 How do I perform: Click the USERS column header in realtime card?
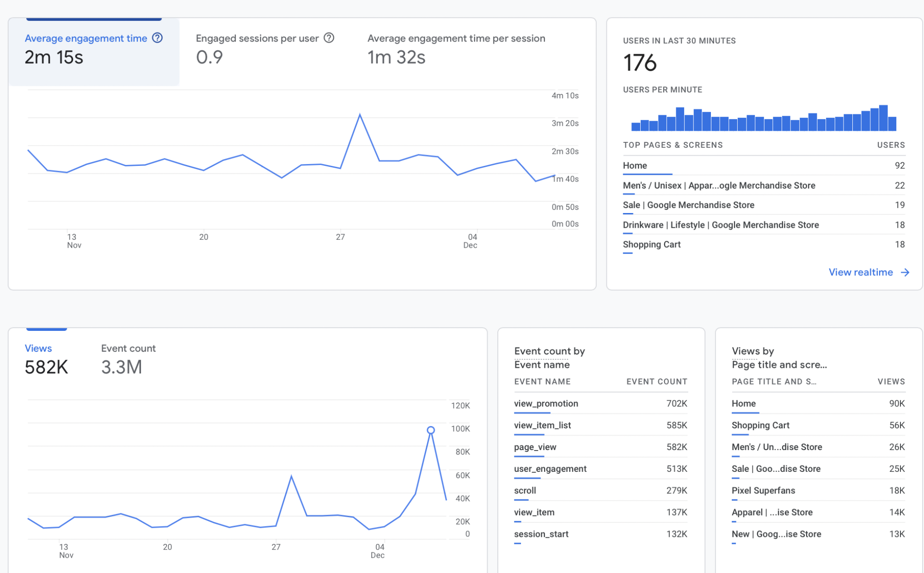(891, 145)
